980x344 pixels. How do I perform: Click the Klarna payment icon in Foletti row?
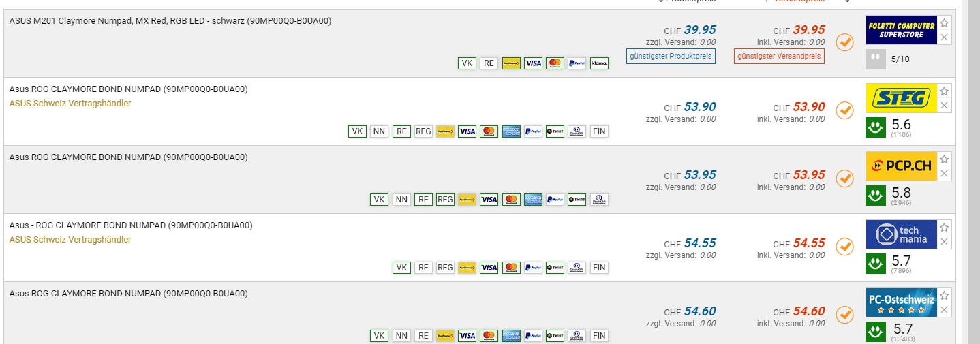click(x=599, y=63)
